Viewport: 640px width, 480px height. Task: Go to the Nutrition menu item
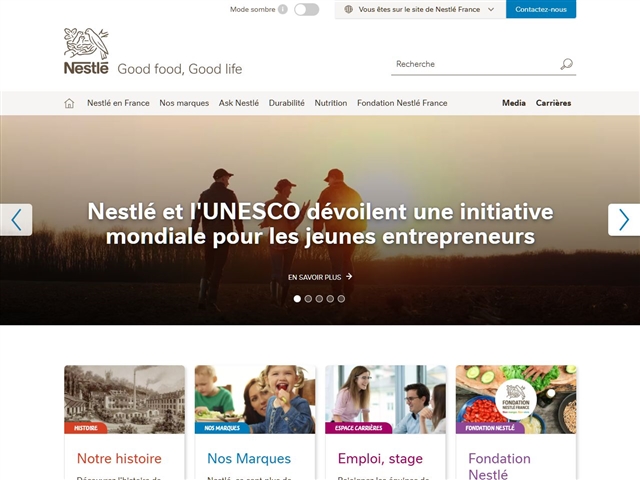coord(331,103)
